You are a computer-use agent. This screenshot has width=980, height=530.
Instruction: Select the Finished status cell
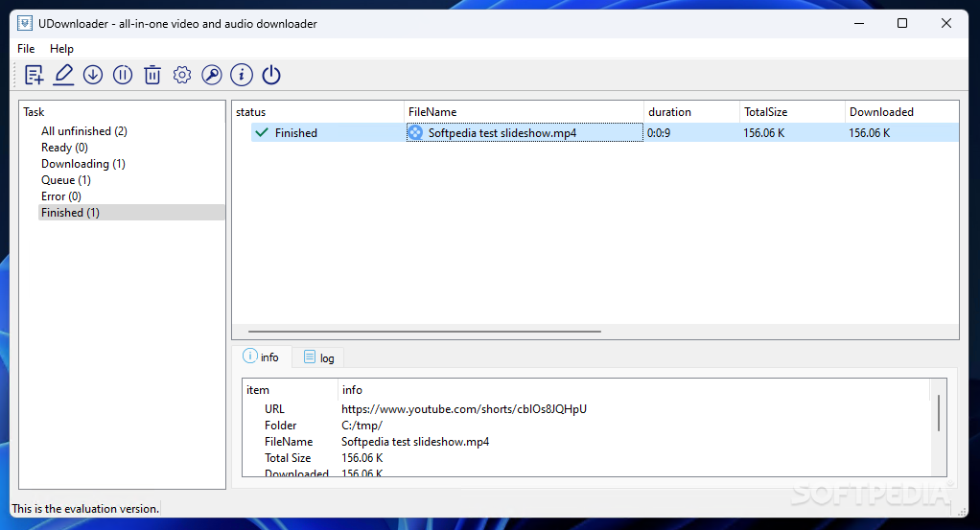pyautogui.click(x=328, y=132)
